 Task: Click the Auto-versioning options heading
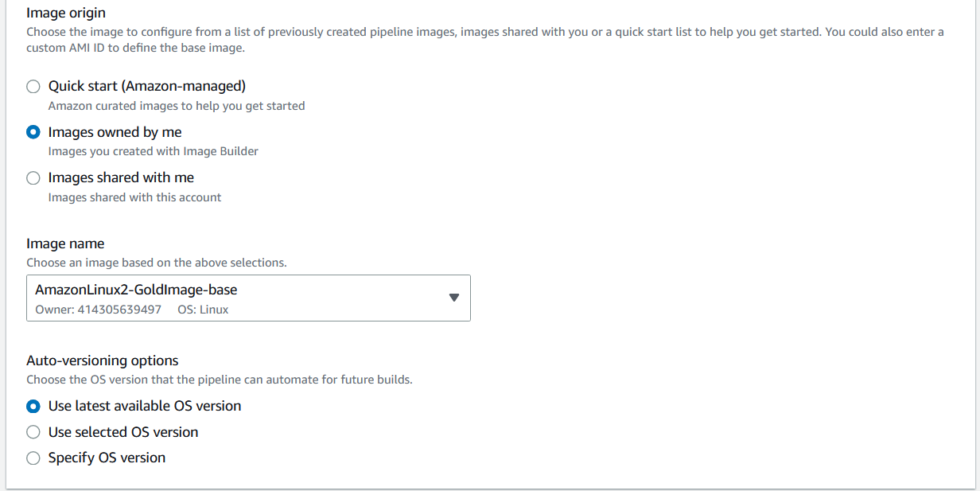[102, 360]
